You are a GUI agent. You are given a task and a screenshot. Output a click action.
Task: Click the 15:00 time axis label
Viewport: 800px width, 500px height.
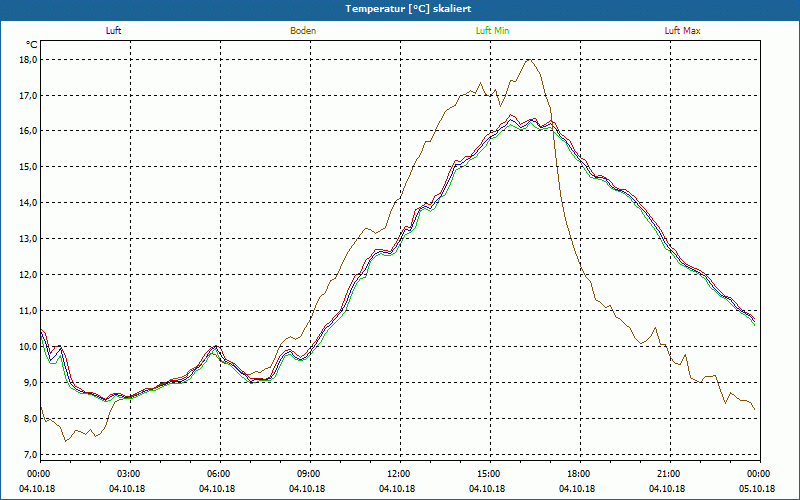click(x=490, y=474)
